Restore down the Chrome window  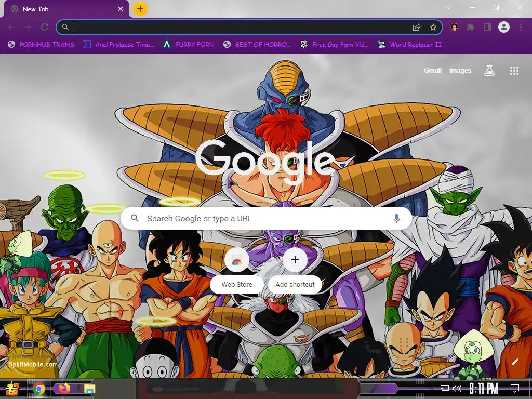pyautogui.click(x=496, y=7)
